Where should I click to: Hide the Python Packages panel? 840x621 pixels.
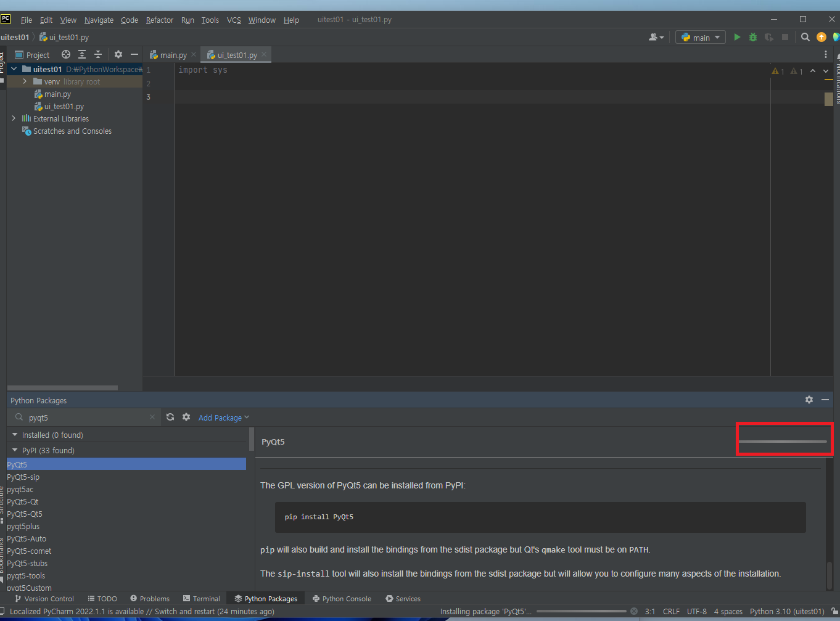[825, 400]
